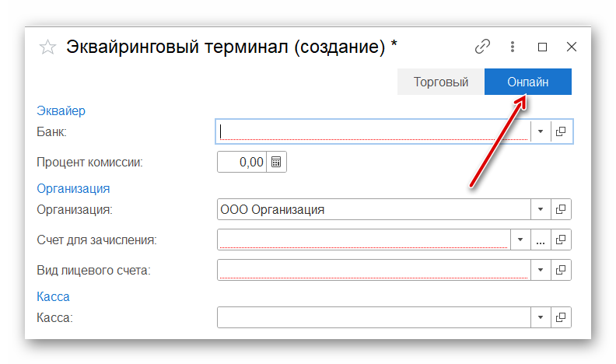
Task: Focus the Процент комиссии value field
Action: [242, 162]
